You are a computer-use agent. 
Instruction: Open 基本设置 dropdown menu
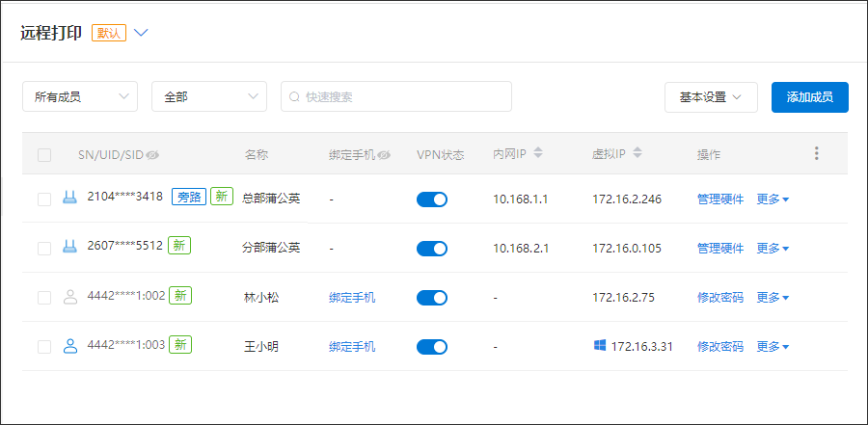711,97
